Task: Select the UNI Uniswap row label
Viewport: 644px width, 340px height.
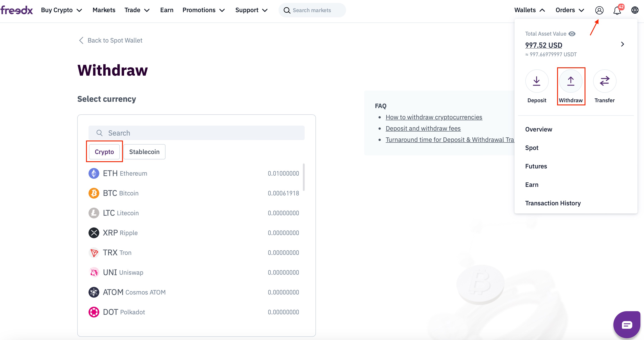Action: click(x=123, y=272)
